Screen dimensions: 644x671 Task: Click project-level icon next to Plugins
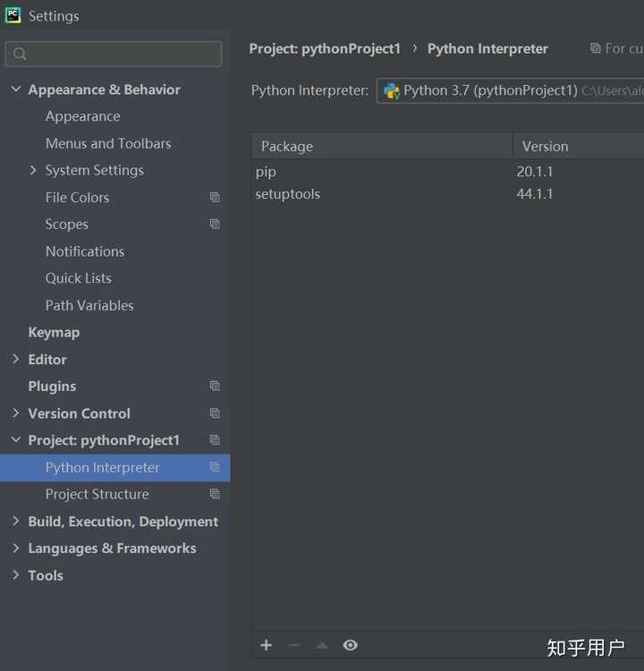pos(215,386)
